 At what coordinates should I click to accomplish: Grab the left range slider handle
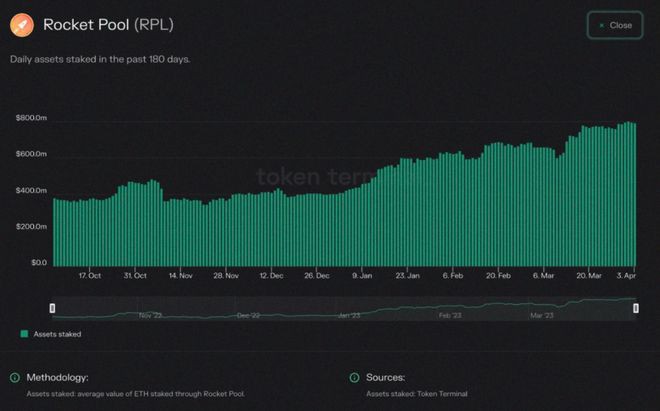point(53,309)
